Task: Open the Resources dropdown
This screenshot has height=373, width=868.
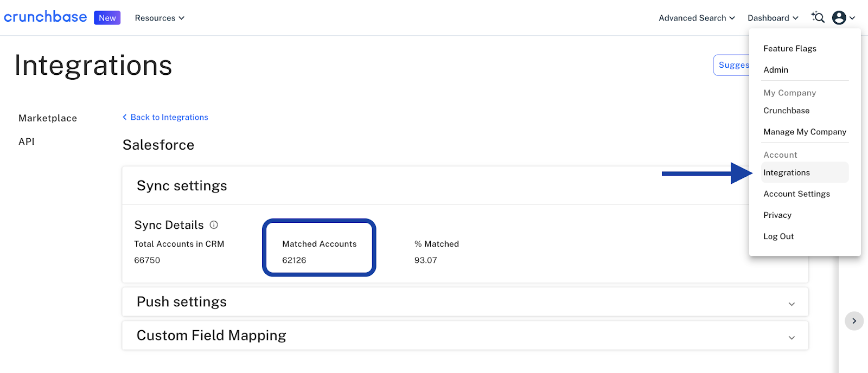Action: click(159, 18)
